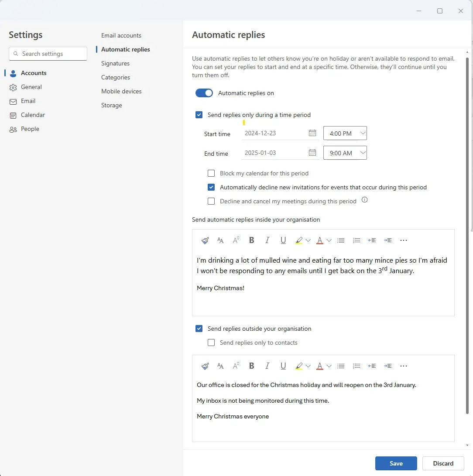The image size is (473, 476).
Task: Click Italic icon in external reply editor
Action: pyautogui.click(x=267, y=366)
